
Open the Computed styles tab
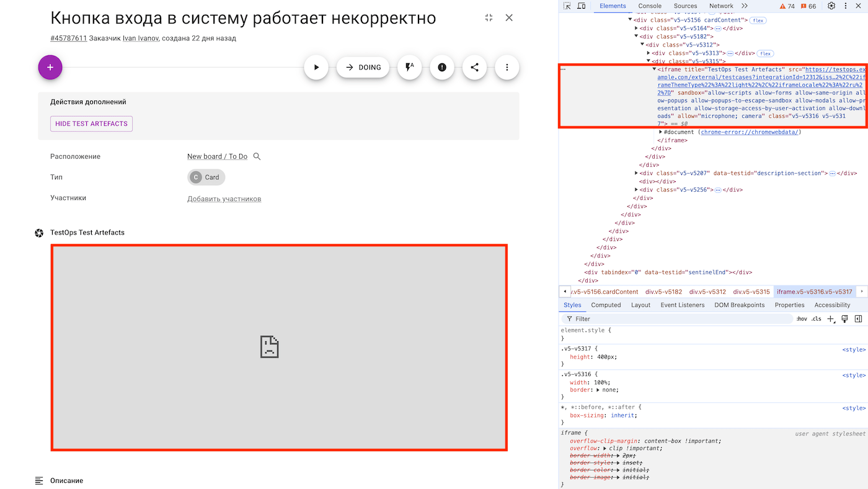tap(606, 305)
